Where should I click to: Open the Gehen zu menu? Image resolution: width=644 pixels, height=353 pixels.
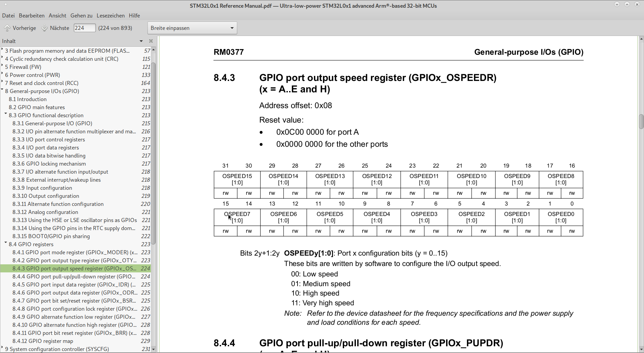82,15
